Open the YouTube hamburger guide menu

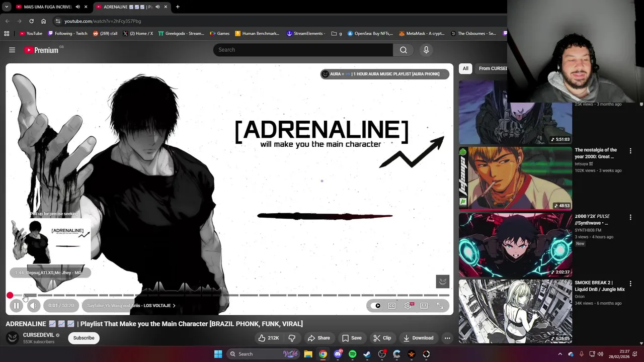pyautogui.click(x=12, y=50)
